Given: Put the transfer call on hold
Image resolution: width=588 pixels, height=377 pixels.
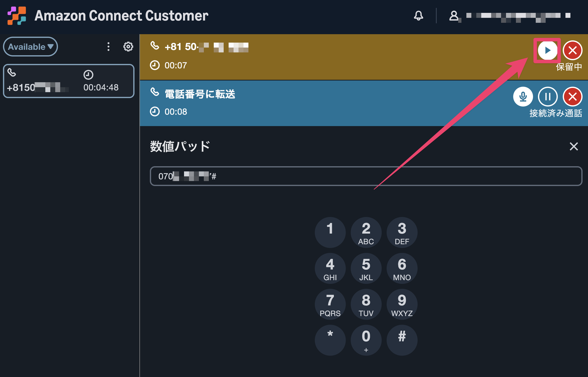Looking at the screenshot, I should click(548, 97).
